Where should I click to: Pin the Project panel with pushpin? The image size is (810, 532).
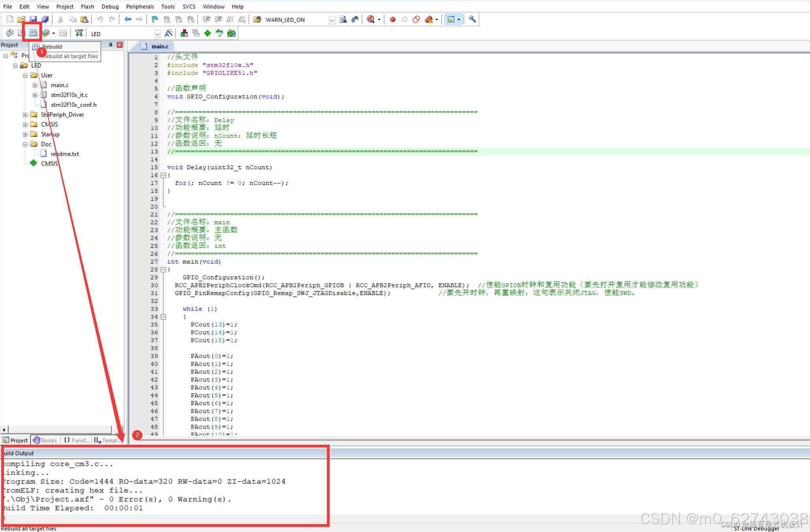tap(111, 45)
